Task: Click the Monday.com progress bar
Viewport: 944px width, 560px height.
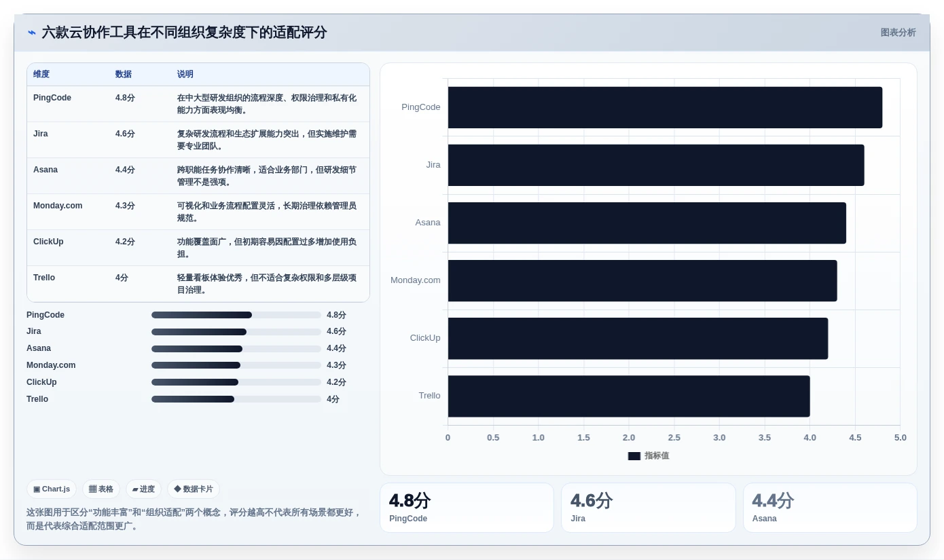Action: (236, 365)
